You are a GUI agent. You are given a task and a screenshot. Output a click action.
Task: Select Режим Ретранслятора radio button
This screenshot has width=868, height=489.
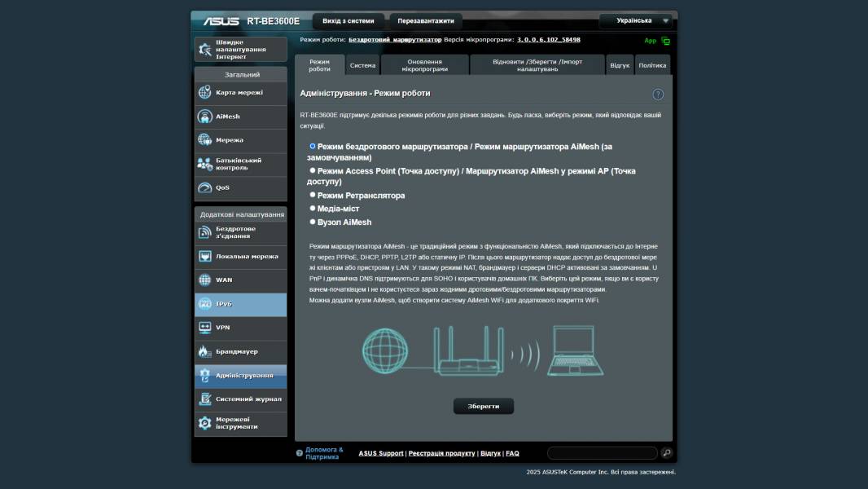[312, 195]
